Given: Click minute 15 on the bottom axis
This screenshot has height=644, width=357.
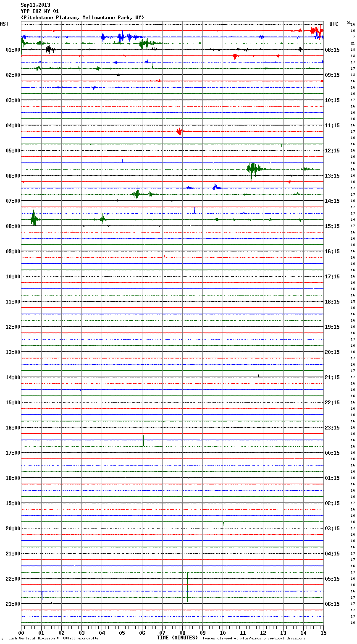Looking at the screenshot, I should tap(323, 633).
